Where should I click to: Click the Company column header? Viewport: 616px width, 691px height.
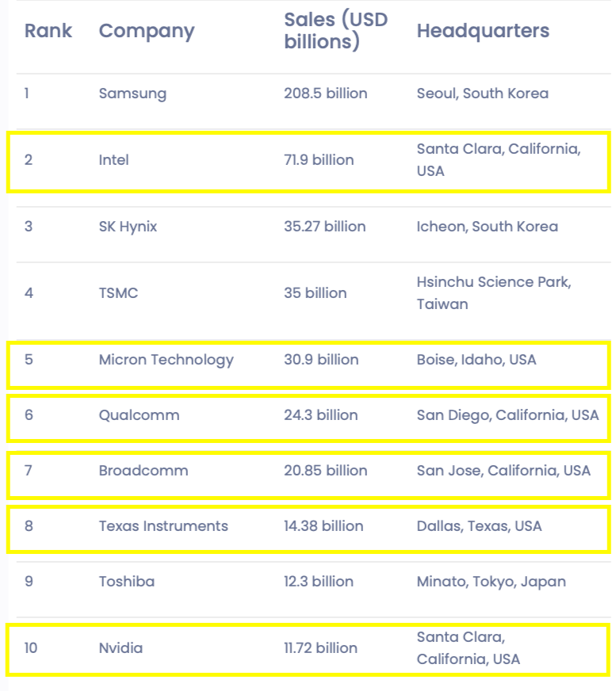[x=147, y=32]
